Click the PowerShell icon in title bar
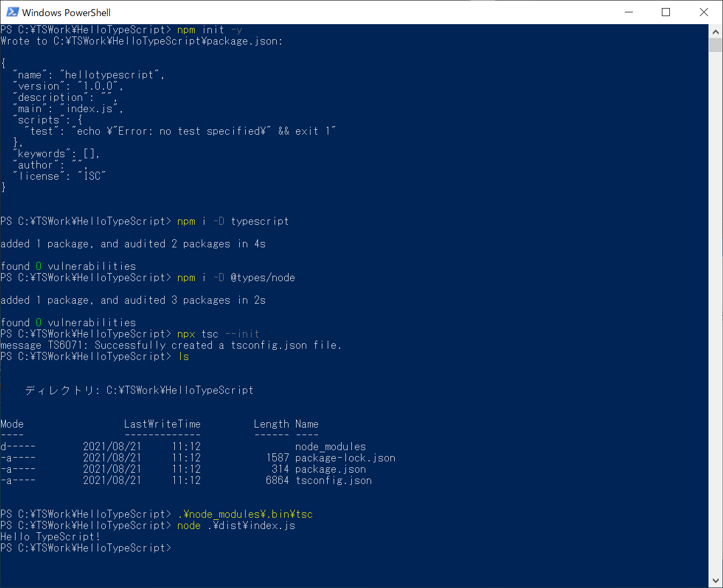723x588 pixels. coord(12,12)
